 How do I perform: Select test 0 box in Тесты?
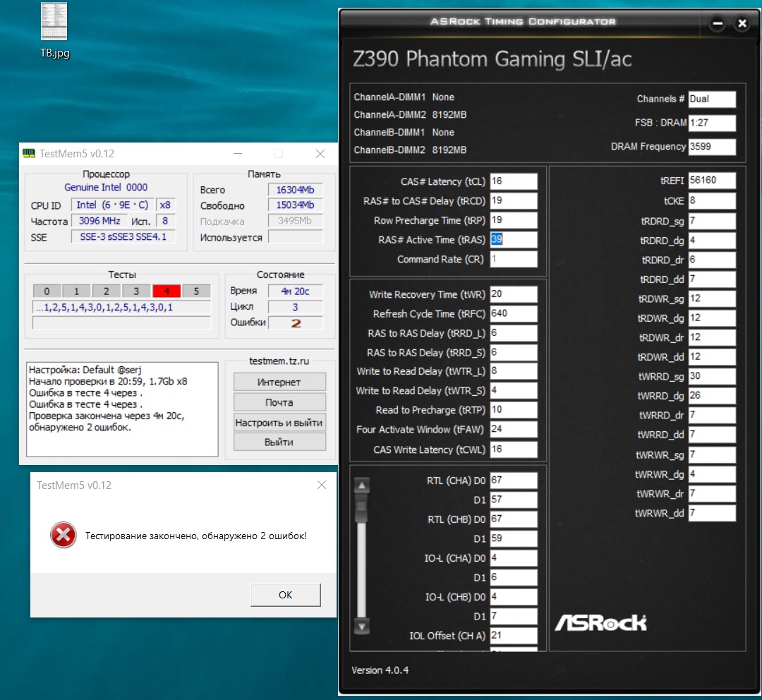coord(47,291)
